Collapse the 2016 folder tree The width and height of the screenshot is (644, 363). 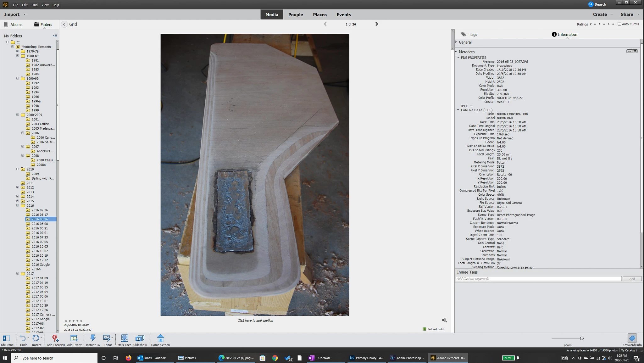pyautogui.click(x=18, y=205)
